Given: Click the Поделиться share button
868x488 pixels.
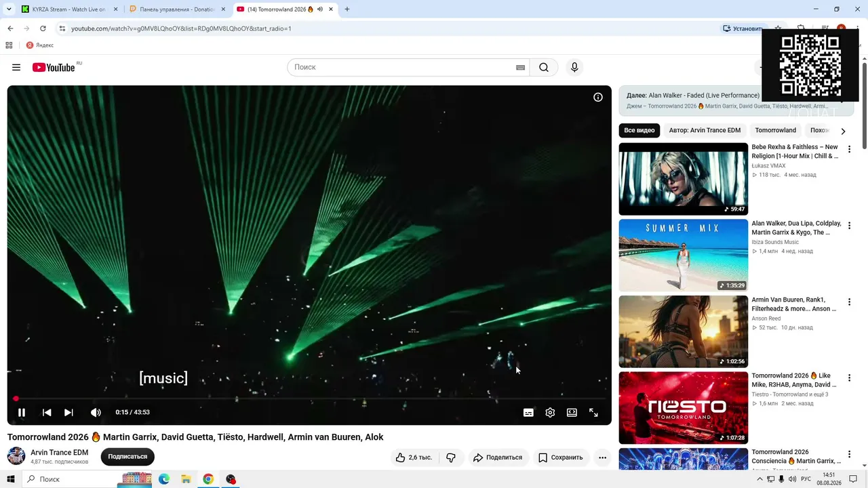Looking at the screenshot, I should pyautogui.click(x=498, y=457).
